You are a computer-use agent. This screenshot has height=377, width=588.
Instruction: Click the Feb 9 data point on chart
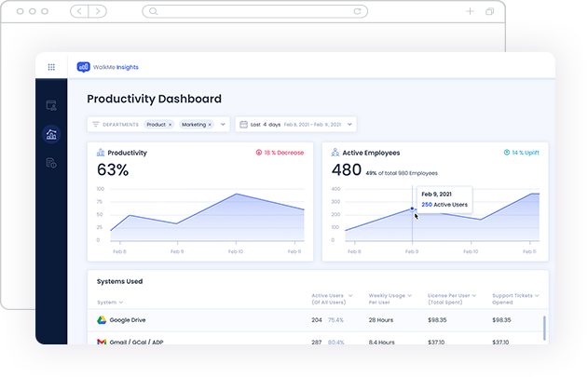click(x=412, y=209)
